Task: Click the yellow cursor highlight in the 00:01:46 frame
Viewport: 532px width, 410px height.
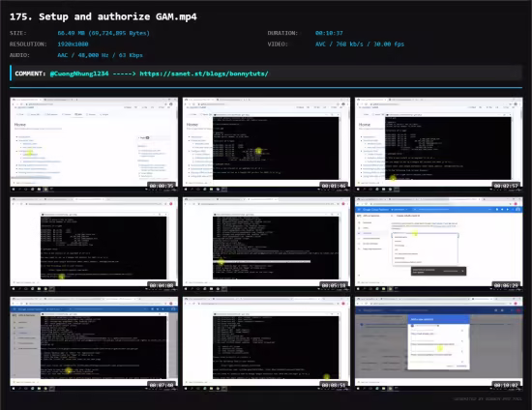Action: point(259,151)
